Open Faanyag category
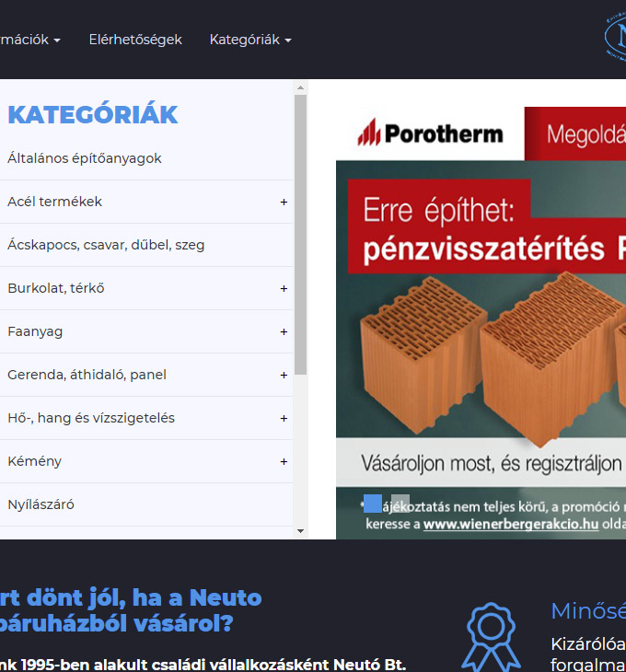 click(x=35, y=331)
